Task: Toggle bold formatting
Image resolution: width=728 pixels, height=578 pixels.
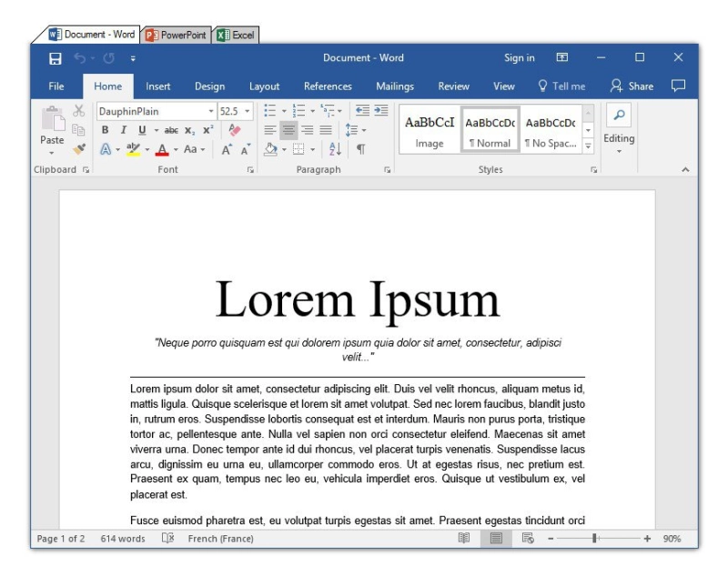Action: coord(105,130)
